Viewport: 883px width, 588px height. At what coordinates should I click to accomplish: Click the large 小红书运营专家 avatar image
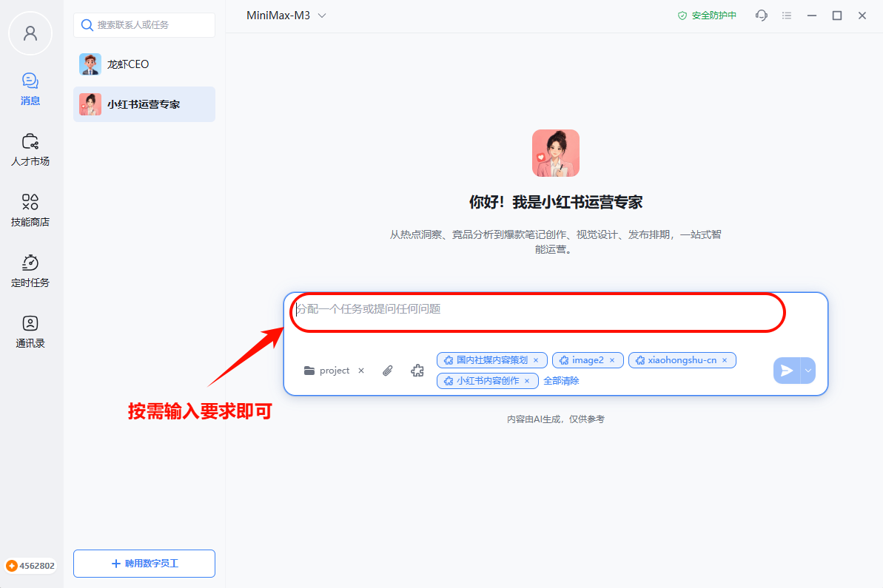pyautogui.click(x=556, y=153)
